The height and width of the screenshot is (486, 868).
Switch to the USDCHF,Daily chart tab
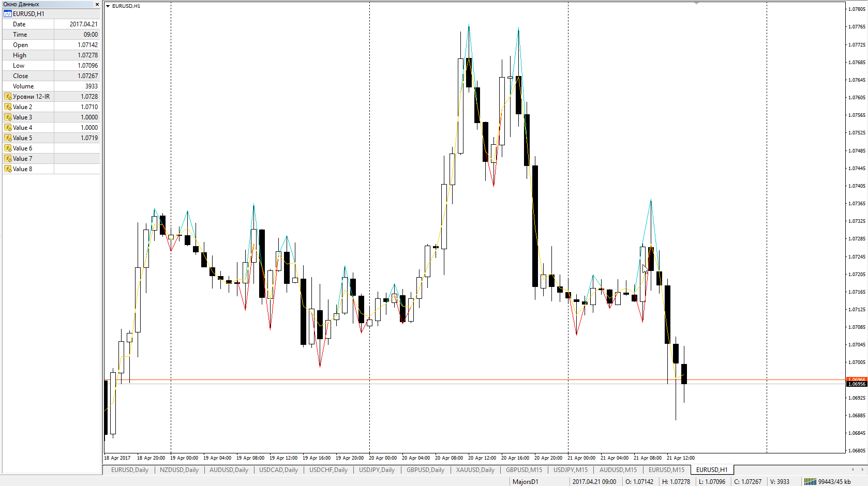coord(328,470)
